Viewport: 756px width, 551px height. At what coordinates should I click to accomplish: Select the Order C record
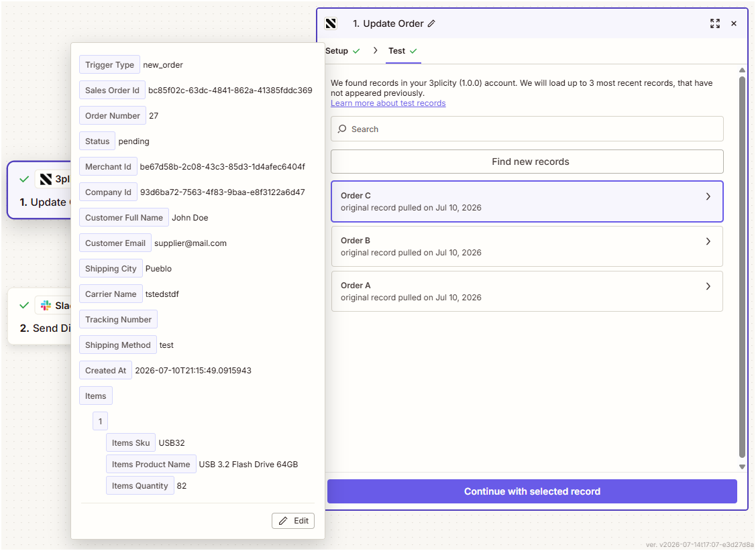[527, 201]
